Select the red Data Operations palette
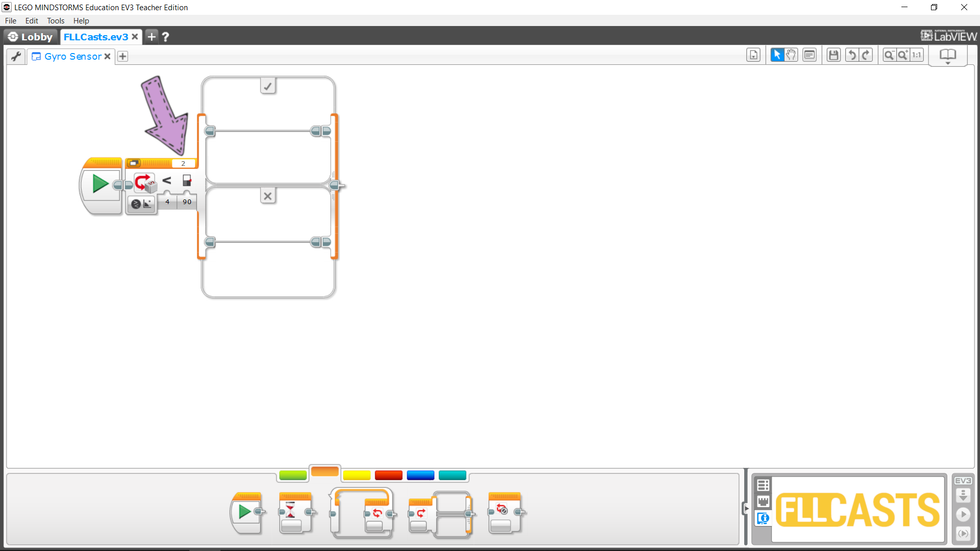This screenshot has width=980, height=551. [388, 475]
